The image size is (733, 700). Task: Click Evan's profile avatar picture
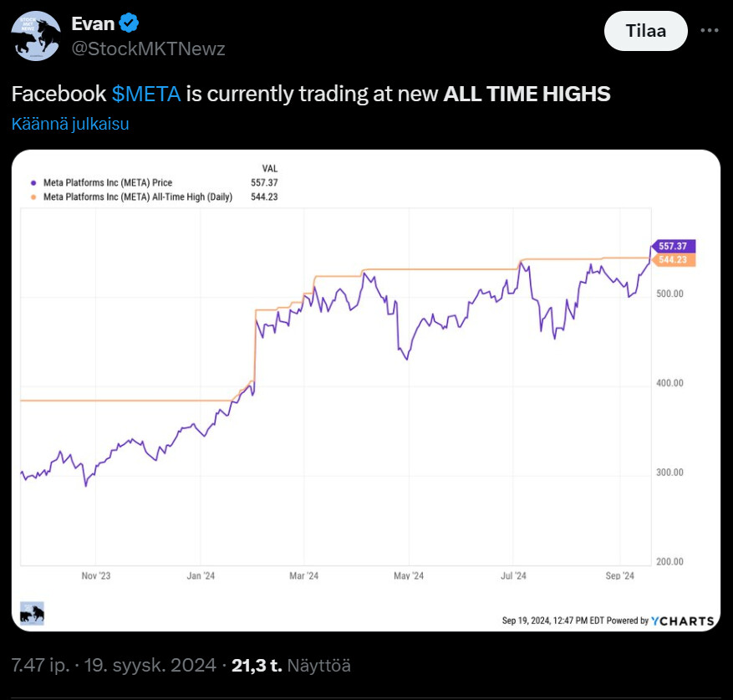click(x=35, y=36)
